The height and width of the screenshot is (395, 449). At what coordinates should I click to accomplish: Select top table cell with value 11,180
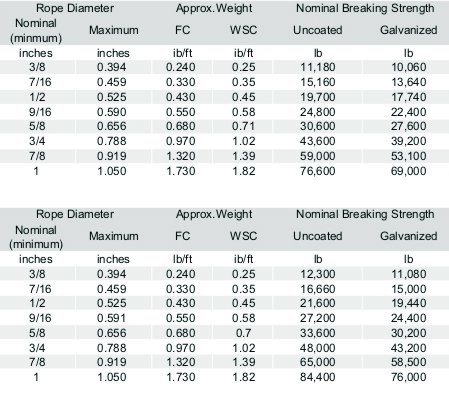[318, 67]
